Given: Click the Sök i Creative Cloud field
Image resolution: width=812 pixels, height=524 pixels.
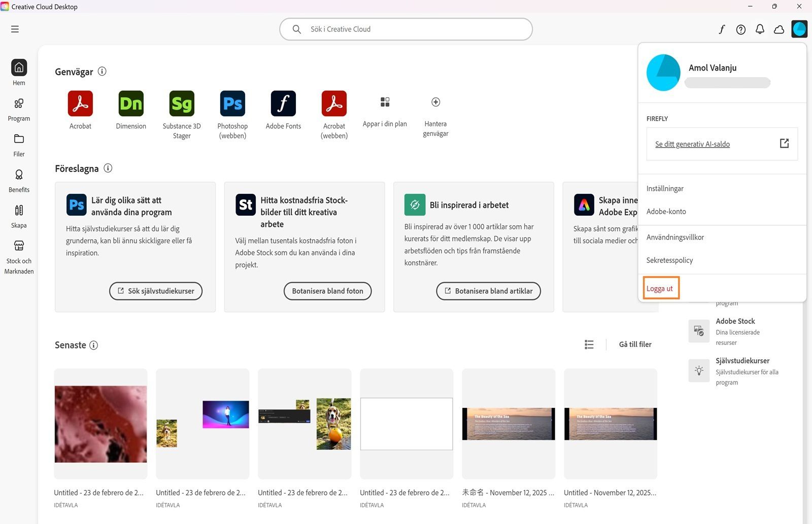Looking at the screenshot, I should [x=406, y=29].
